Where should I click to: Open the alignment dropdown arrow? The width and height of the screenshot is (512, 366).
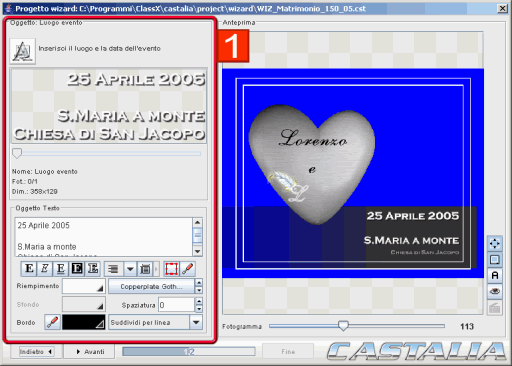pyautogui.click(x=130, y=269)
